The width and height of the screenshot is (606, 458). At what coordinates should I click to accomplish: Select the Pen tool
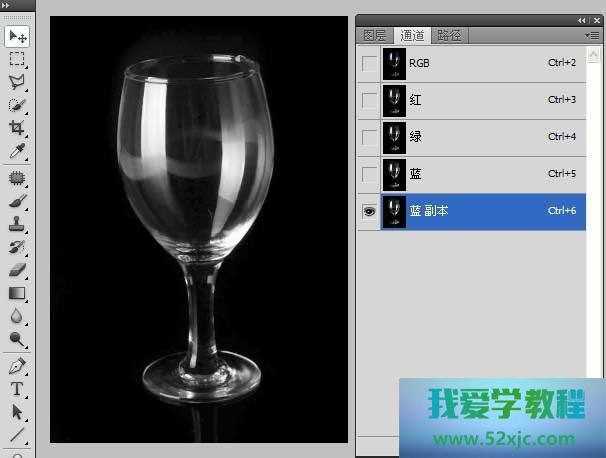[17, 366]
